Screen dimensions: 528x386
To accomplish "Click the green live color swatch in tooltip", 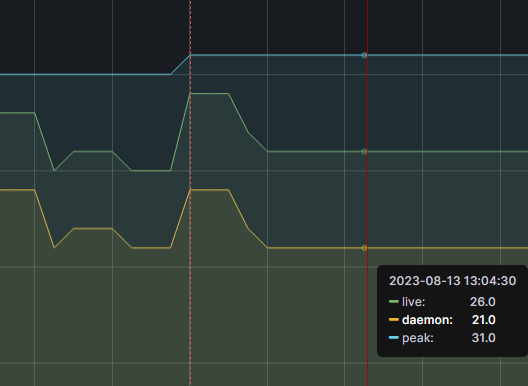I will pyautogui.click(x=394, y=301).
